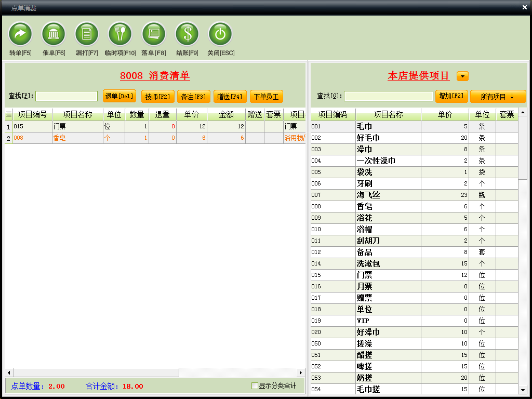Image resolution: width=532 pixels, height=399 pixels.
Task: Click the right arrow of horizontal scrollbar
Action: click(301, 373)
